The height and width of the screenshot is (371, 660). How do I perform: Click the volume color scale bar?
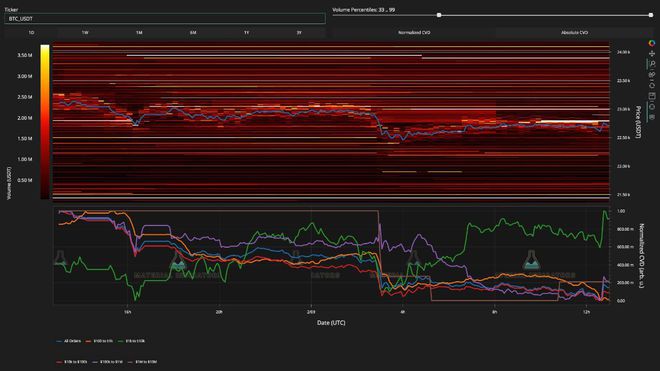tap(45, 122)
